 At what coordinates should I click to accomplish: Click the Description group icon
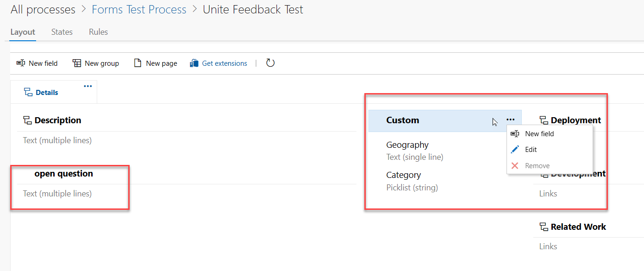pos(27,120)
